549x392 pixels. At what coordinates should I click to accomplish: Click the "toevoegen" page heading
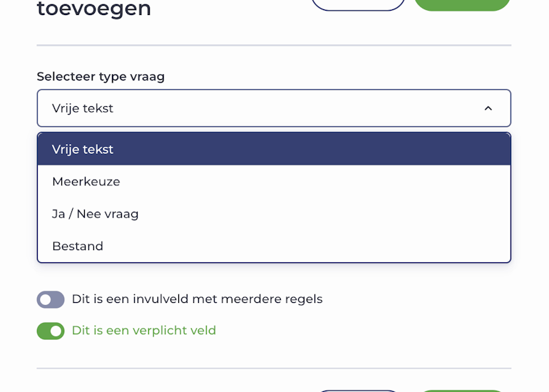click(x=94, y=9)
